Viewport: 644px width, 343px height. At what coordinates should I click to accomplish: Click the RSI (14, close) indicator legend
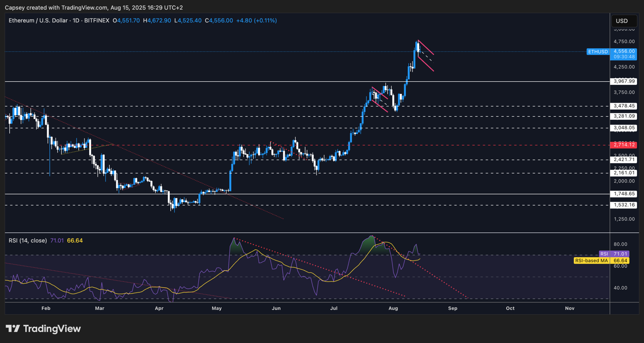click(x=28, y=240)
